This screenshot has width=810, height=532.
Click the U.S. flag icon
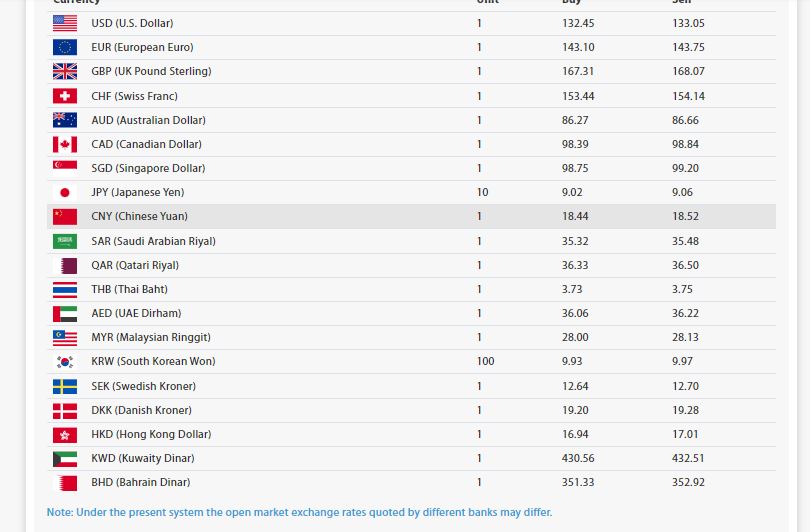pos(64,23)
